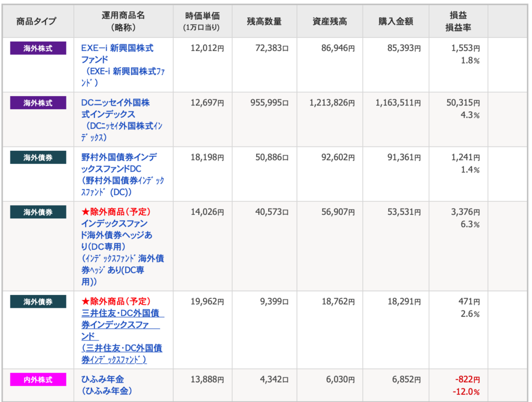Select the unit price 18,198円
532x402 pixels.
(207, 158)
